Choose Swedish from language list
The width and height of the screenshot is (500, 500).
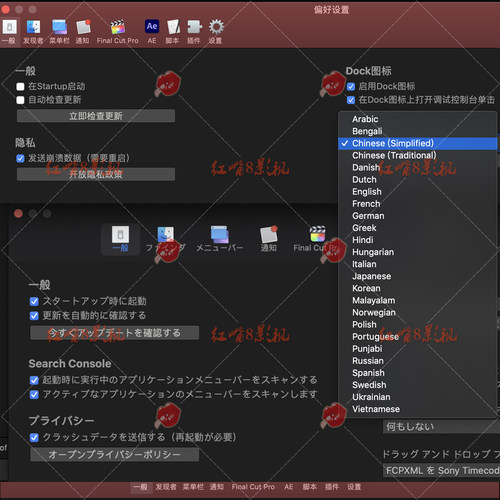click(x=418, y=385)
